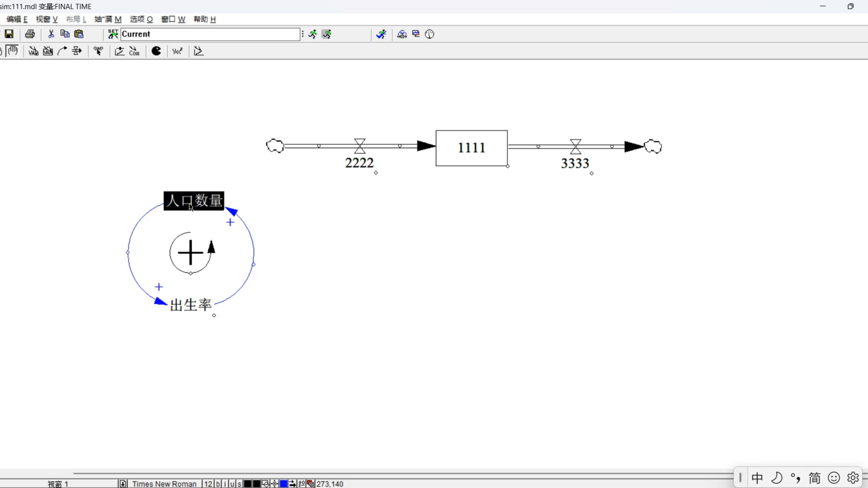Viewport: 868px width, 488px height.
Task: Open the Times New Roman font selector
Action: 164,484
